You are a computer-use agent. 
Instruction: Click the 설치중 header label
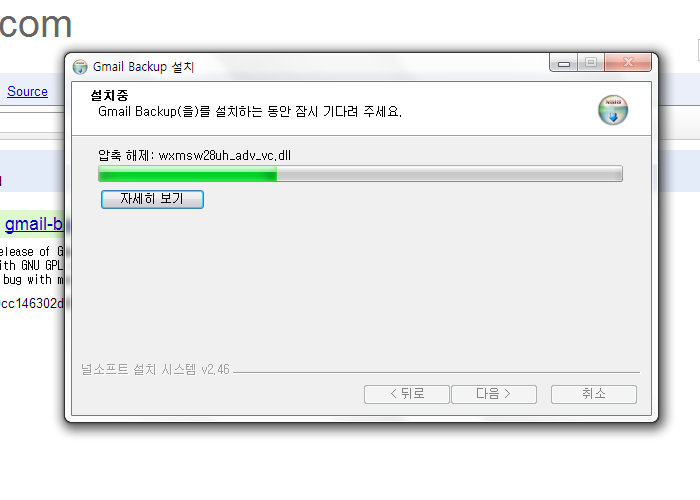pos(109,95)
